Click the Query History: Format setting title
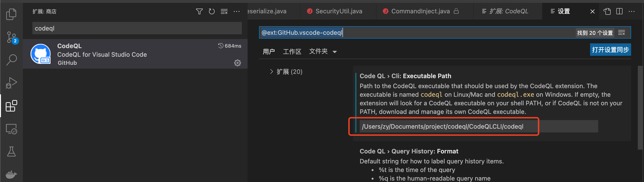644x182 pixels. [409, 151]
